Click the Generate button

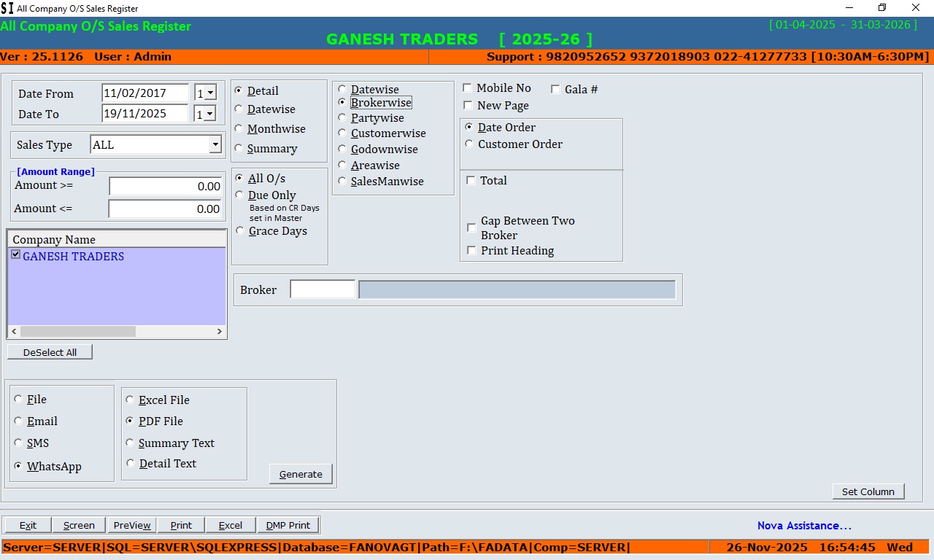coord(301,474)
